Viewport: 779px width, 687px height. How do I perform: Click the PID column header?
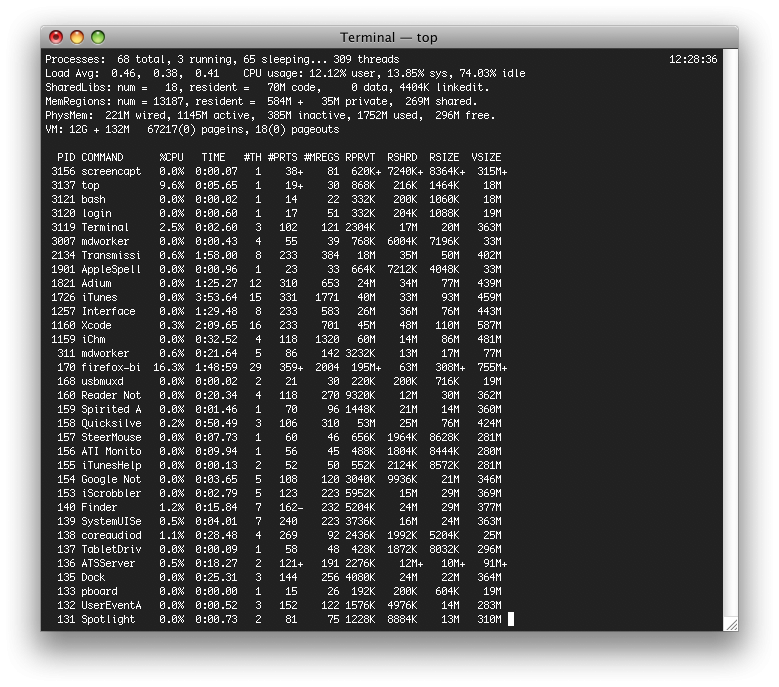66,157
